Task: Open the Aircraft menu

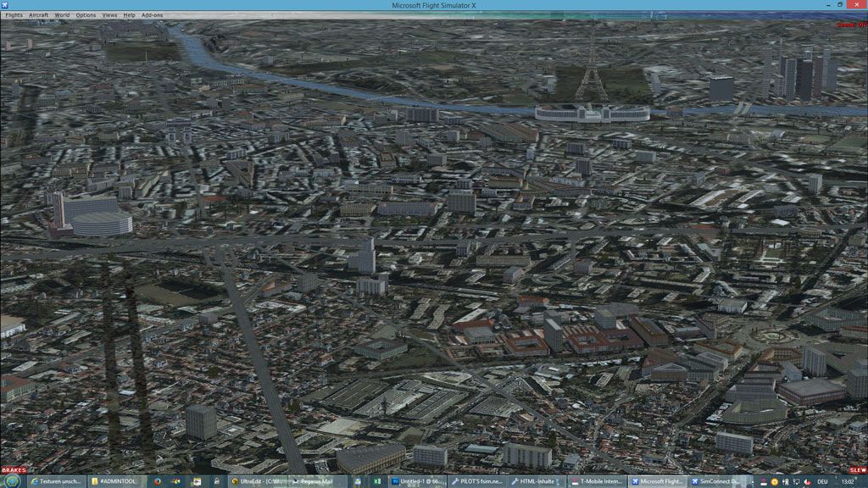Action: 39,15
